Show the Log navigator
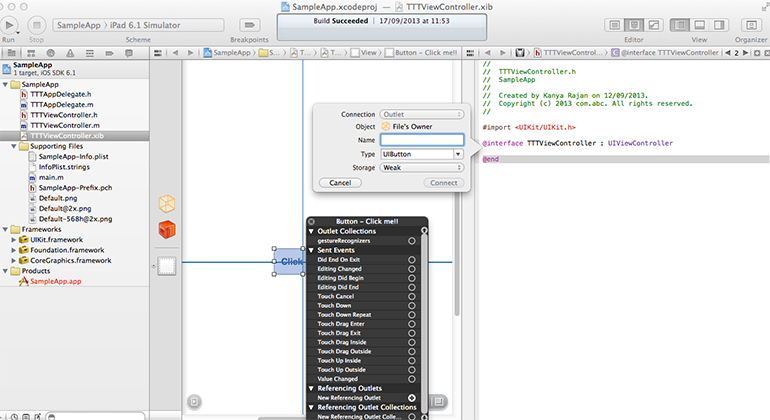Image resolution: width=770 pixels, height=420 pixels. (x=129, y=53)
